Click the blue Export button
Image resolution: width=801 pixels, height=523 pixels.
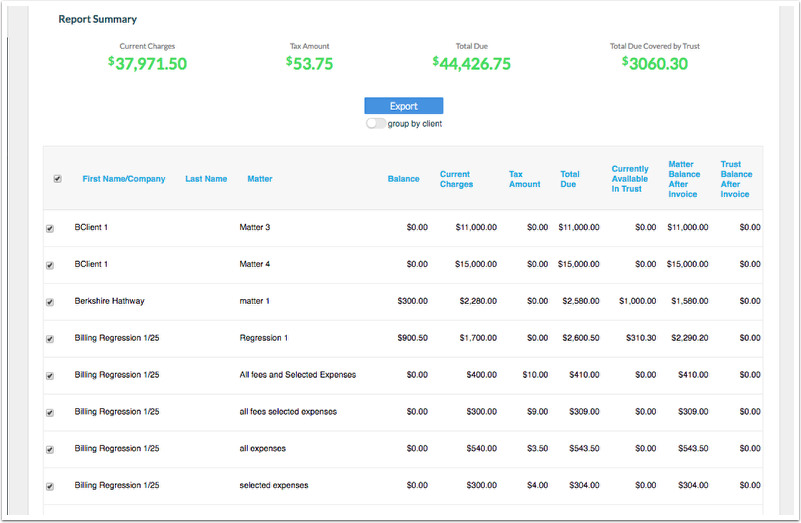[404, 106]
